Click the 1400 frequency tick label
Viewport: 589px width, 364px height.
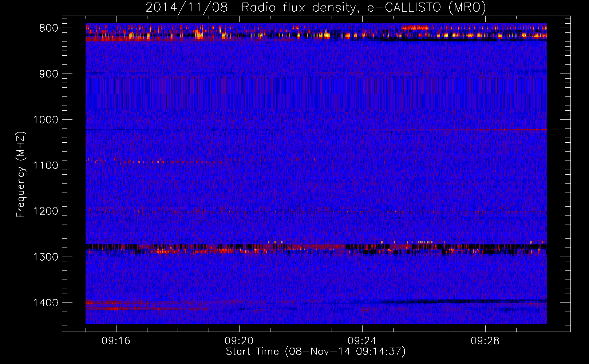[46, 303]
